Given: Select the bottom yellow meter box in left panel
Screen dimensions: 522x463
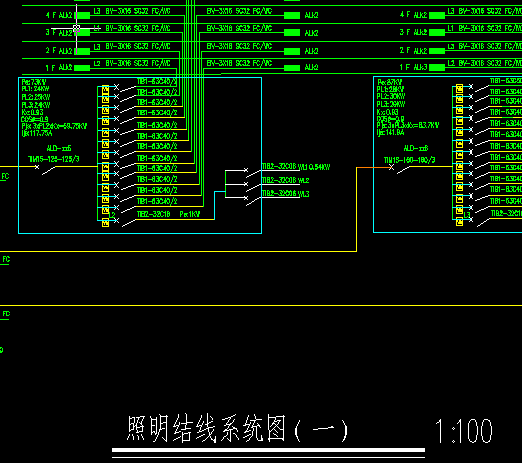Looking at the screenshot, I should click(x=106, y=223).
